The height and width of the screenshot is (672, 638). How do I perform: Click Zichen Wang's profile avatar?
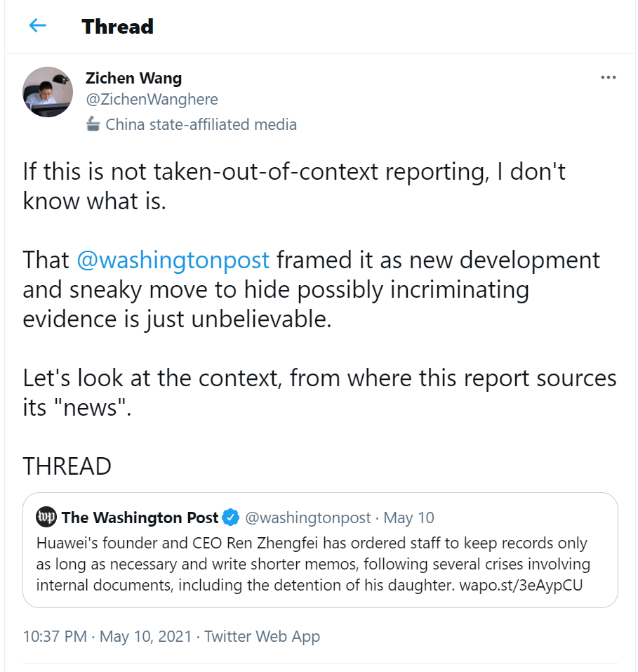pos(48,91)
